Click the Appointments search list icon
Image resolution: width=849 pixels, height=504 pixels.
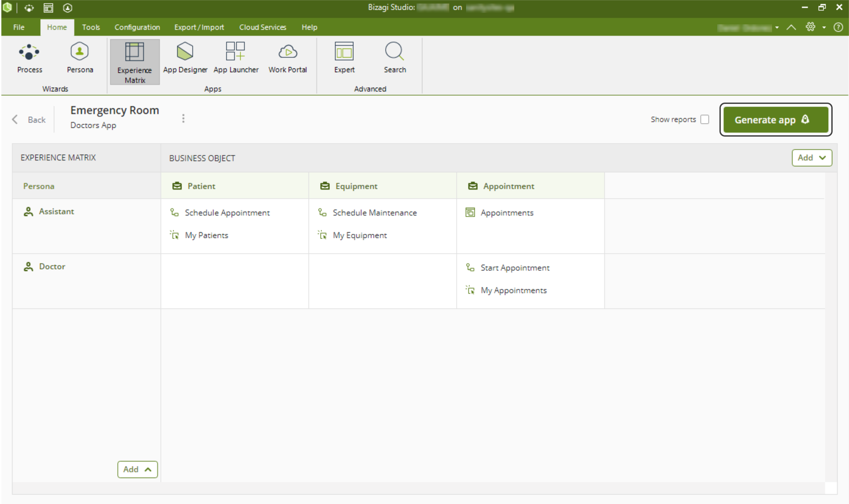point(470,213)
